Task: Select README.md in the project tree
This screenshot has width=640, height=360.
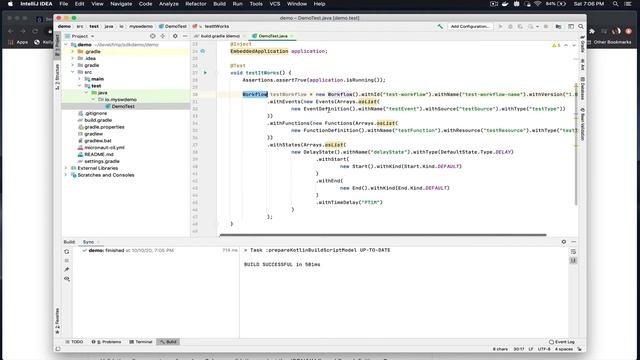Action: [99, 154]
